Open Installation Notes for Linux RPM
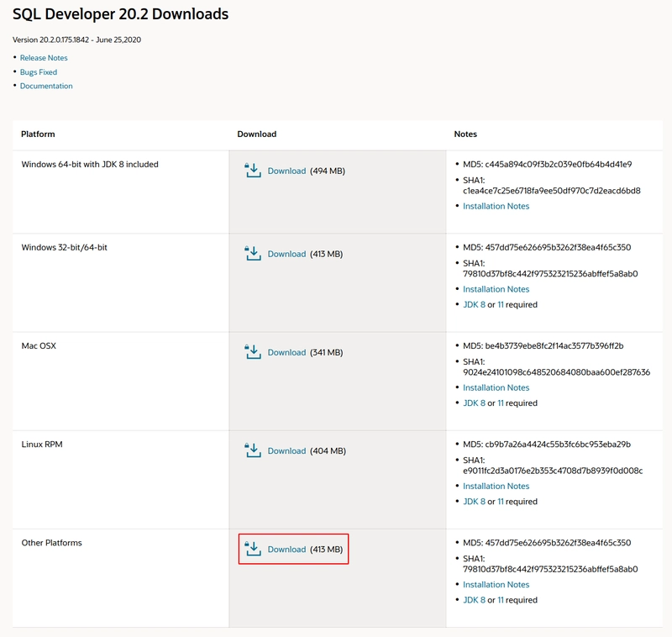 click(496, 486)
